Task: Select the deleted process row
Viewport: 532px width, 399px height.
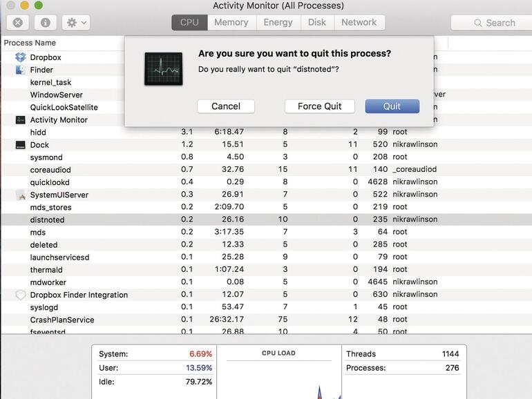Action: point(266,245)
